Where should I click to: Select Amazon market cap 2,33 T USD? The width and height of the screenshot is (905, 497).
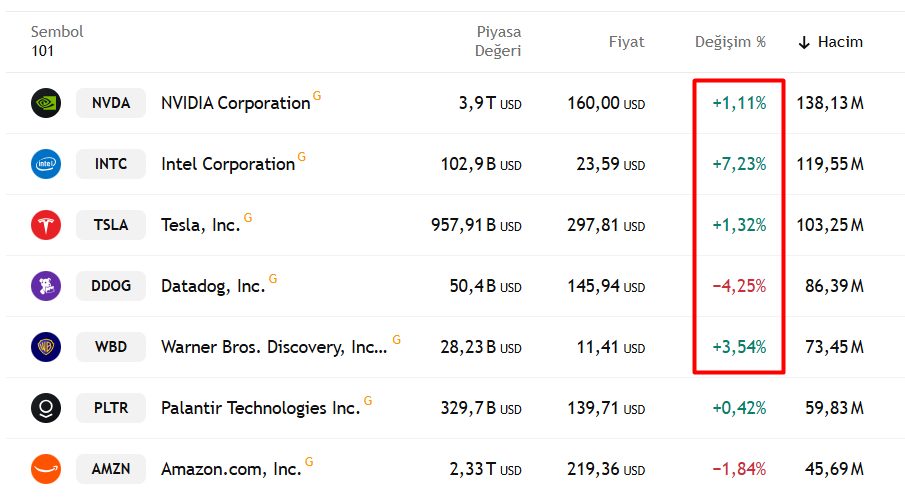[485, 469]
